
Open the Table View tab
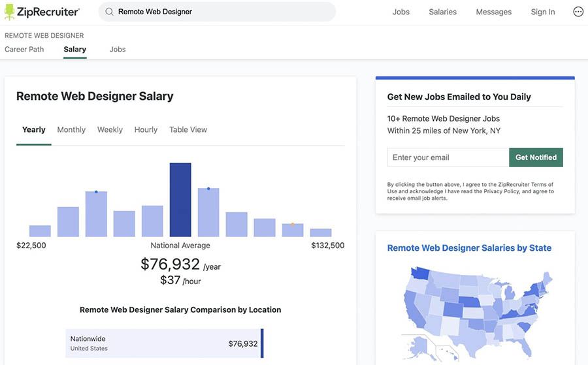coord(188,130)
